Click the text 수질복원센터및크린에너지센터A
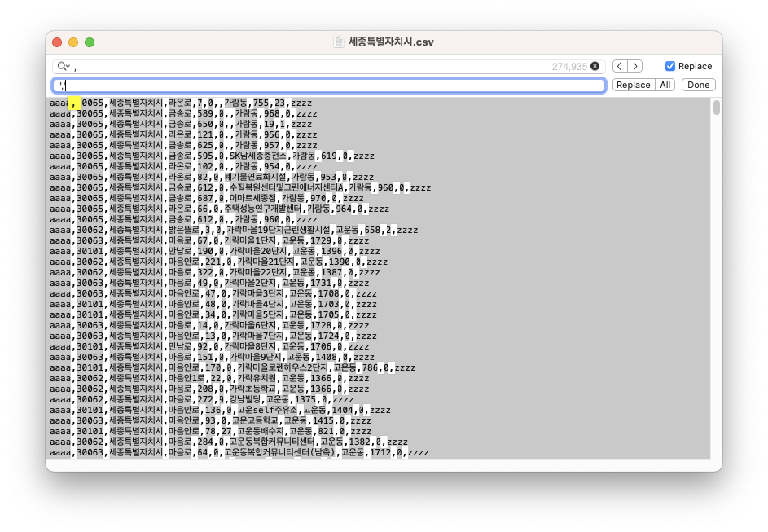Screen dimensions: 768x532 pyautogui.click(x=287, y=187)
